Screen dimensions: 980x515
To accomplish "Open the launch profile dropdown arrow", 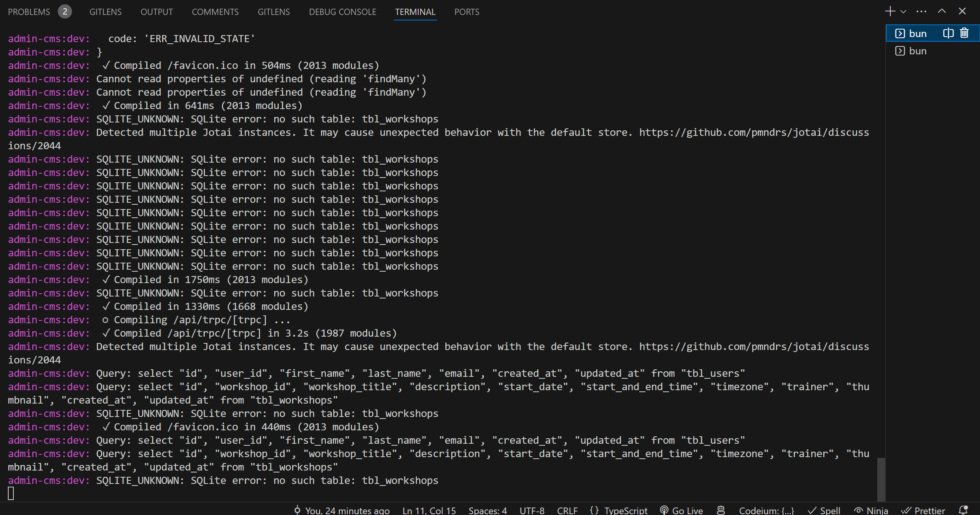I will tap(904, 12).
